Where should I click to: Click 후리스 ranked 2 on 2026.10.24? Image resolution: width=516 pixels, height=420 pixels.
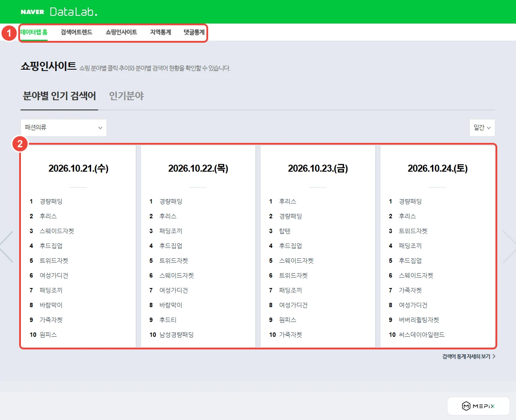coord(408,216)
